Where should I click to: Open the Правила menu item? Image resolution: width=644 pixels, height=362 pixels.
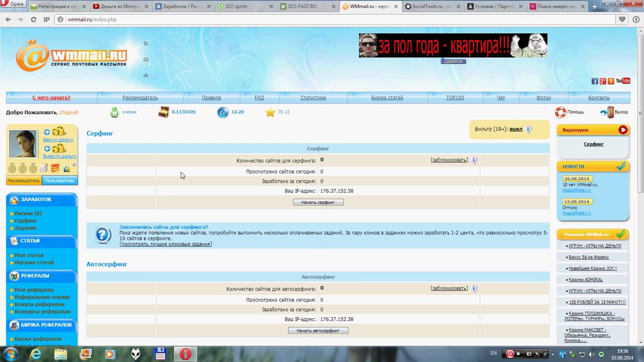pyautogui.click(x=211, y=98)
